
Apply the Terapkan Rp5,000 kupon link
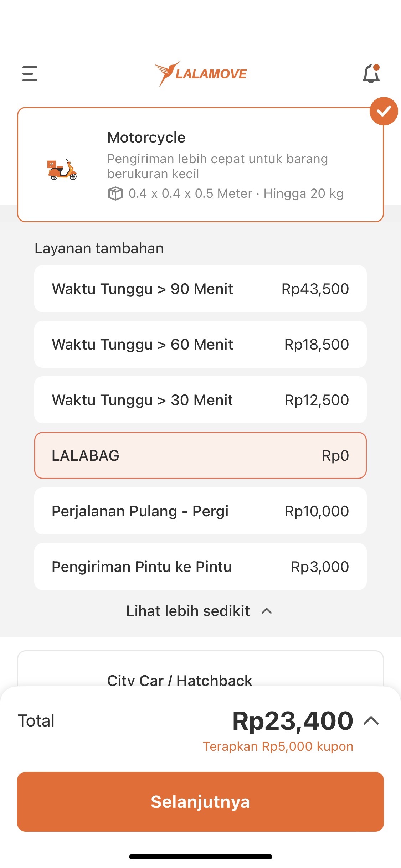coord(278,746)
